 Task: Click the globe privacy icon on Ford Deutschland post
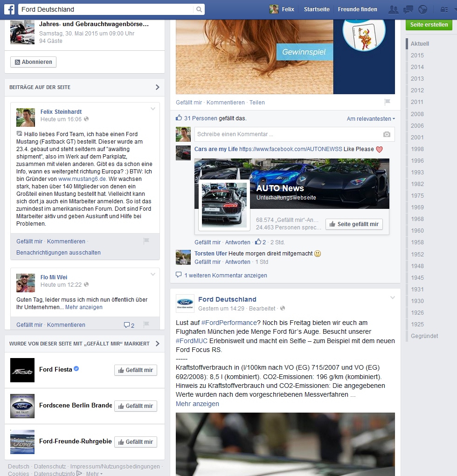tap(283, 308)
